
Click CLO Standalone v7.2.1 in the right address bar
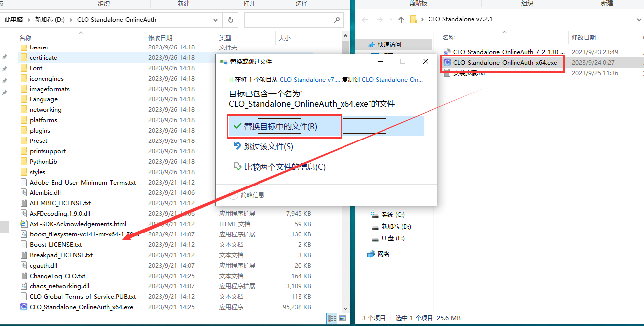click(x=460, y=20)
